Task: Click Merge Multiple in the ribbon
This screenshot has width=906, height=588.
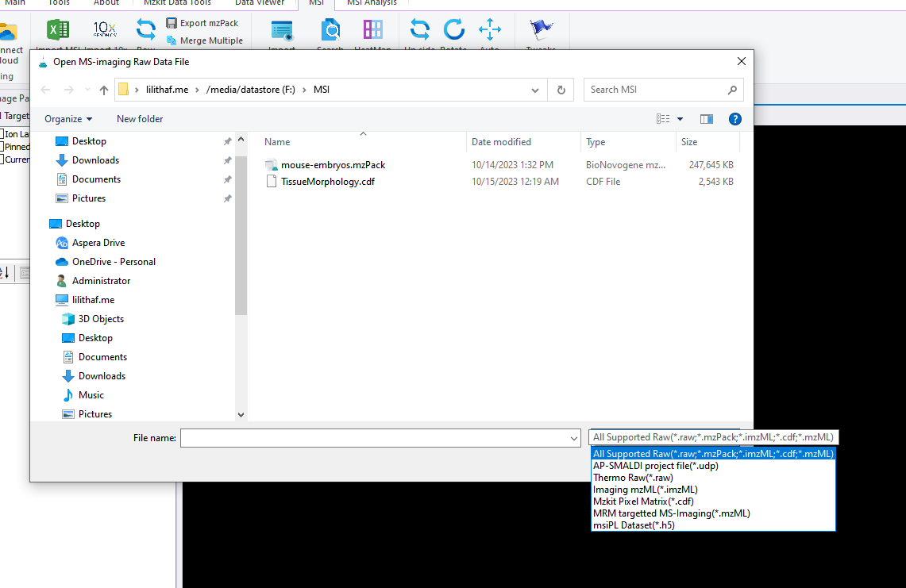Action: (204, 40)
